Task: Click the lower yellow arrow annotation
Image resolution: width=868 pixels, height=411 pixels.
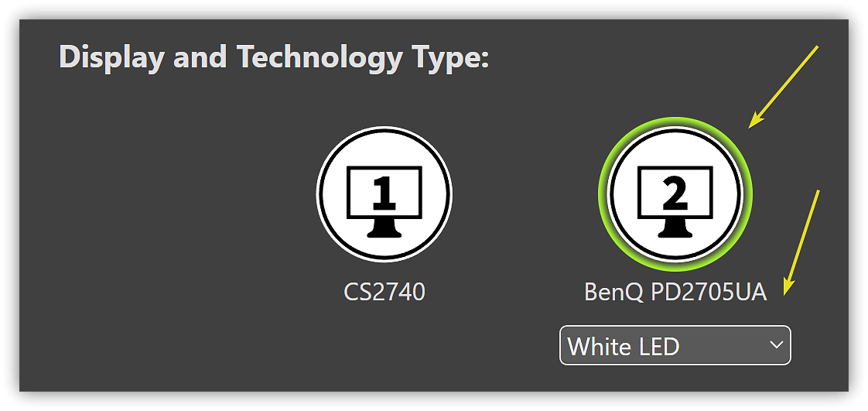Action: (x=801, y=243)
